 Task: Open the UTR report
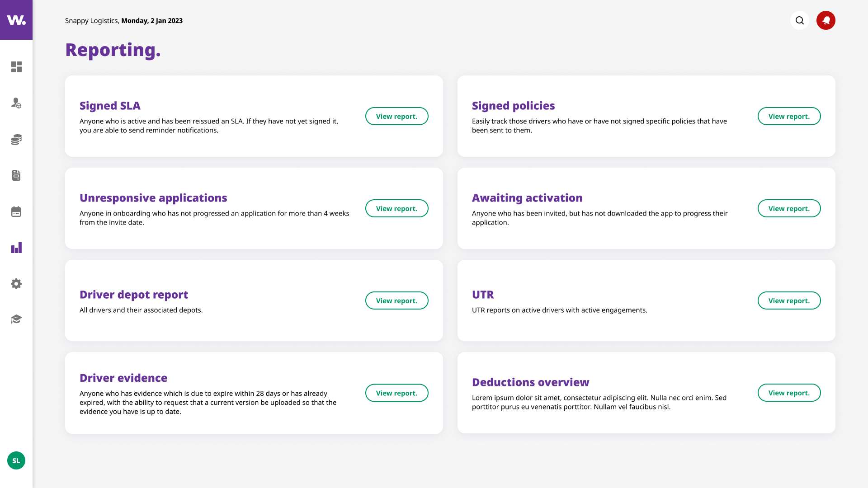tap(789, 300)
